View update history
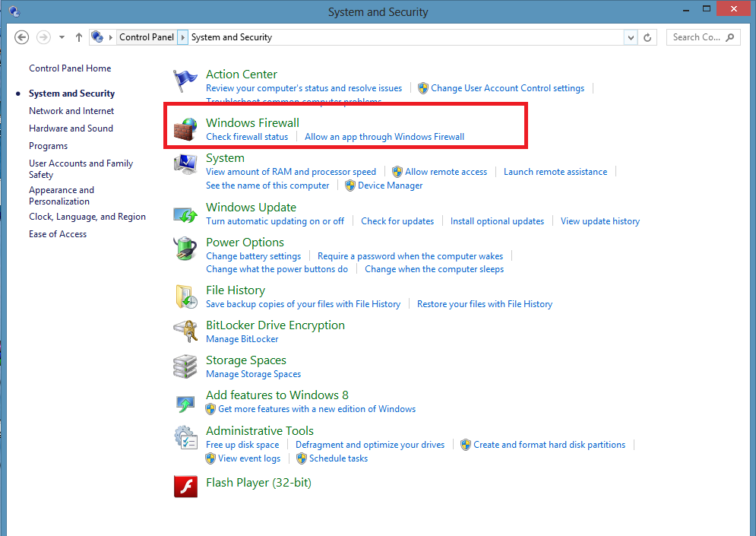The image size is (756, 536). tap(600, 221)
